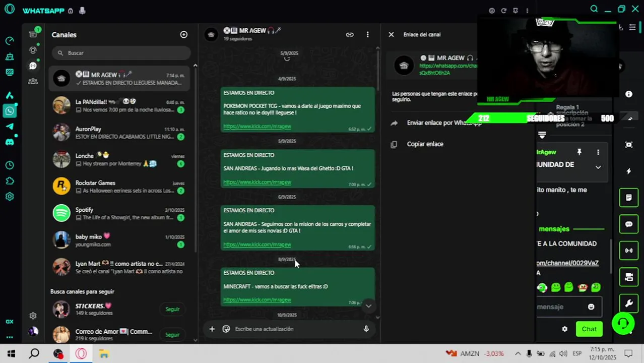Open WhatsApp profile avatar
This screenshot has height=363, width=644.
point(33,331)
